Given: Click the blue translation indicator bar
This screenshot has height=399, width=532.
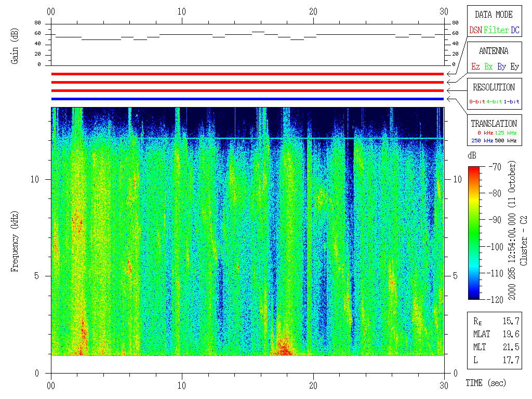Looking at the screenshot, I should 247,99.
